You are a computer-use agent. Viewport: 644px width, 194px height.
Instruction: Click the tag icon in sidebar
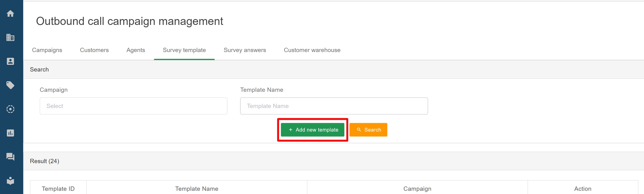point(10,85)
